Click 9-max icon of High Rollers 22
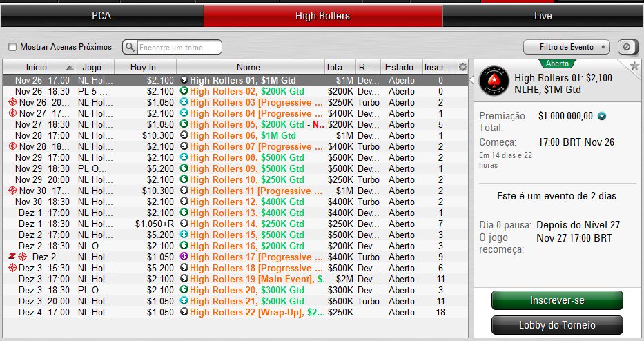This screenshot has width=644, height=341. tap(184, 312)
